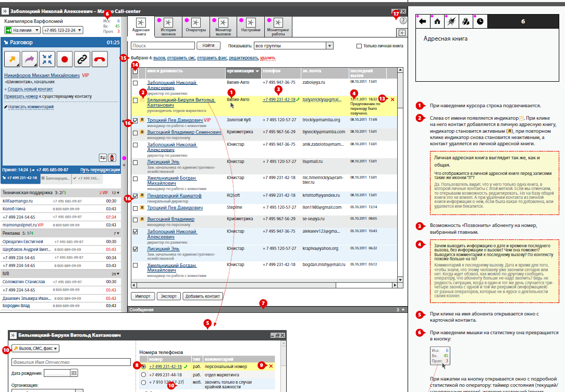Collapse left panel with the double chevron
Image resolution: width=565 pixels, height=392 pixels.
(x=124, y=165)
